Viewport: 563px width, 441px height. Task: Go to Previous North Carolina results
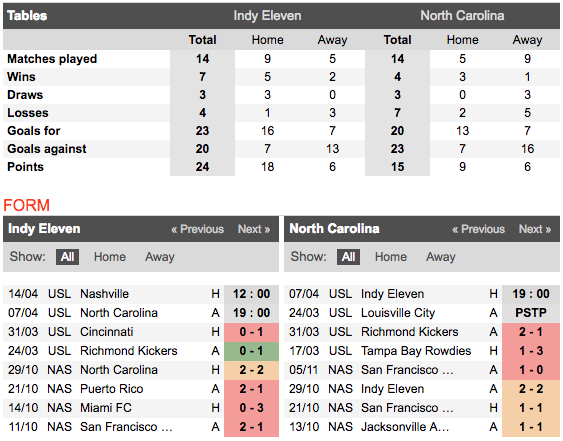(x=478, y=229)
